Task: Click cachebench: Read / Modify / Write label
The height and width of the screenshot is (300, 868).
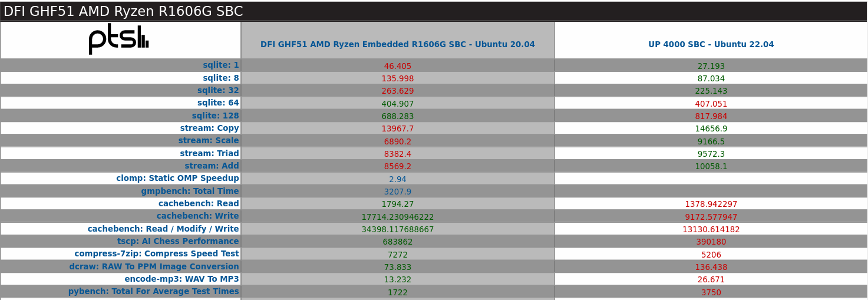Action: tap(163, 229)
